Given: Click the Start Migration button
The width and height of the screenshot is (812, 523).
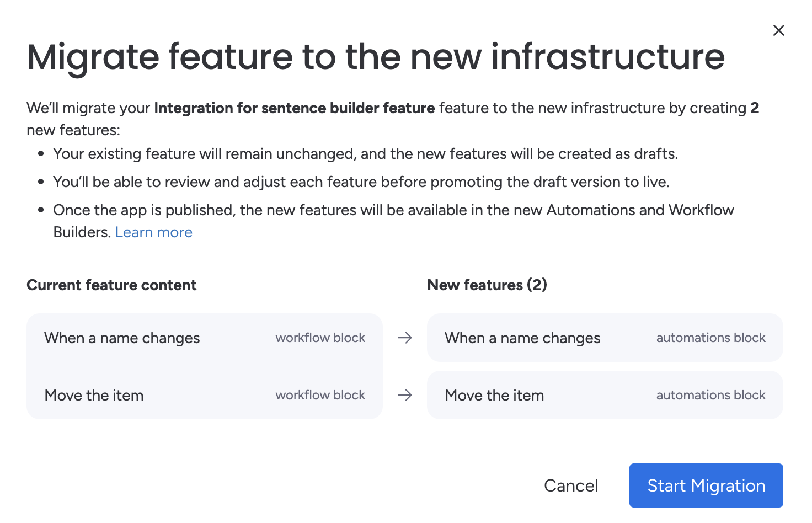Looking at the screenshot, I should coord(706,485).
